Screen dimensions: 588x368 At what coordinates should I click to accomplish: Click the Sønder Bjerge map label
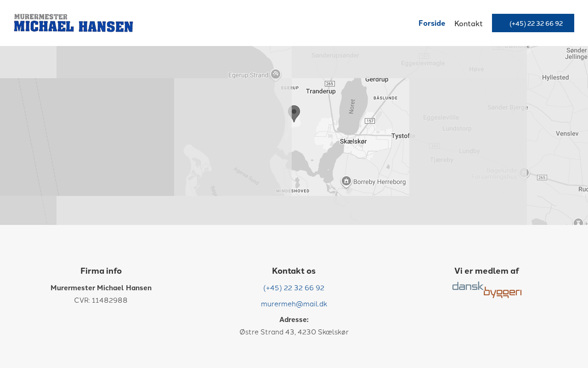(x=508, y=108)
